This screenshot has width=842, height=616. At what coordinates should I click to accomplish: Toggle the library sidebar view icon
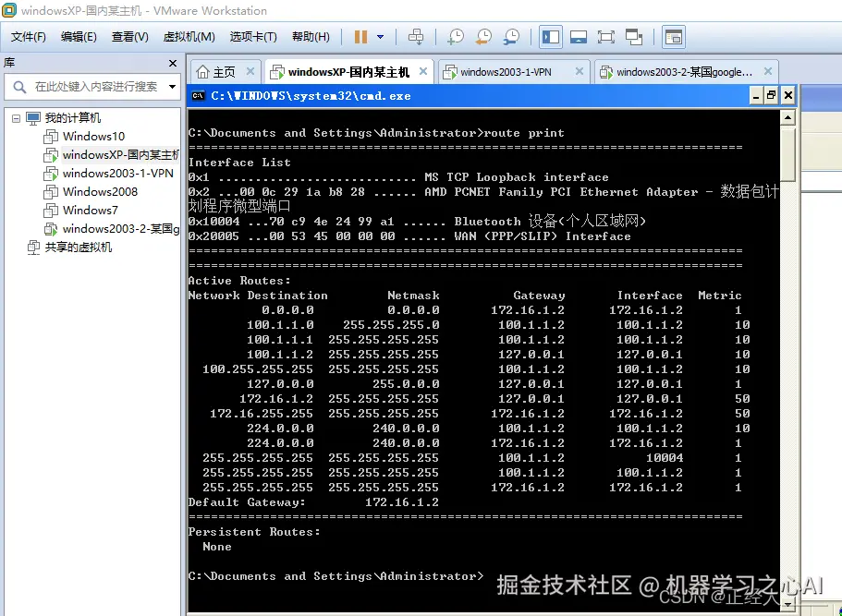551,37
